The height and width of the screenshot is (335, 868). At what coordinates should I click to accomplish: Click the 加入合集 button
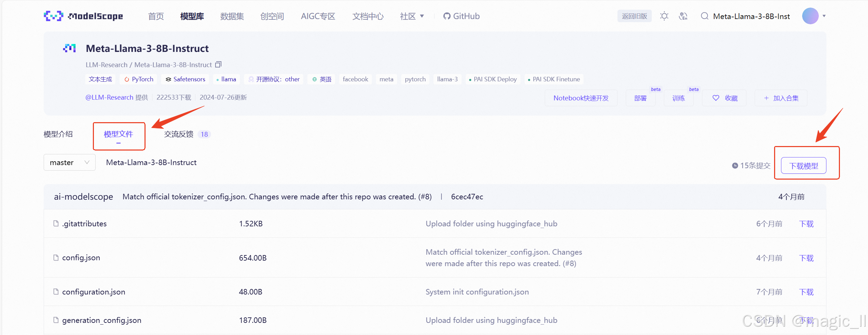click(x=781, y=98)
